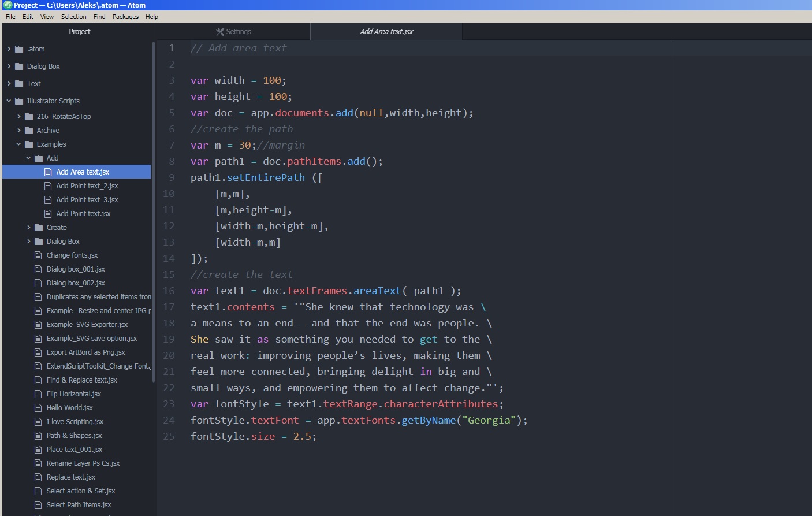The image size is (812, 516).
Task: Click the Add Area text.jsx file icon
Action: 48,172
